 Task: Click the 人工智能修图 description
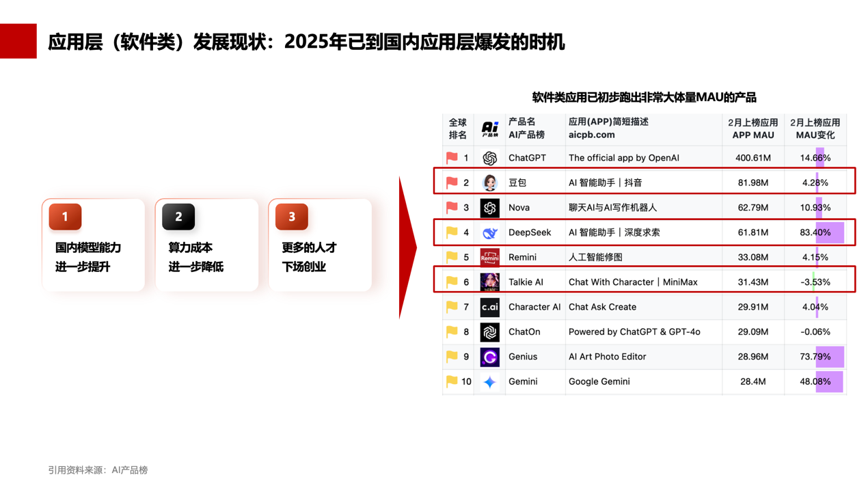click(x=595, y=257)
